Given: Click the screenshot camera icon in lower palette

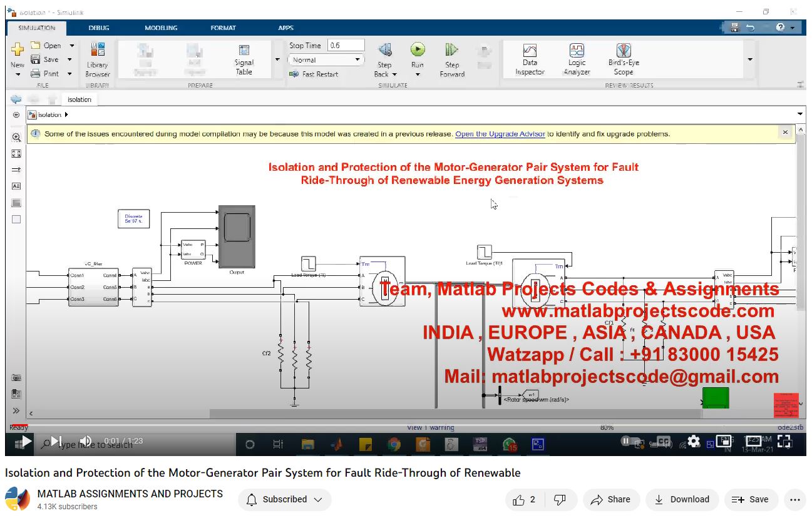Looking at the screenshot, I should 16,378.
